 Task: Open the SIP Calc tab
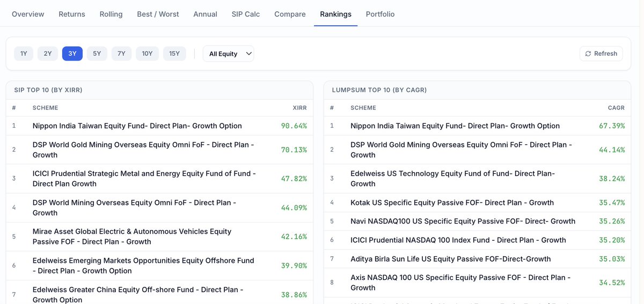coord(246,14)
